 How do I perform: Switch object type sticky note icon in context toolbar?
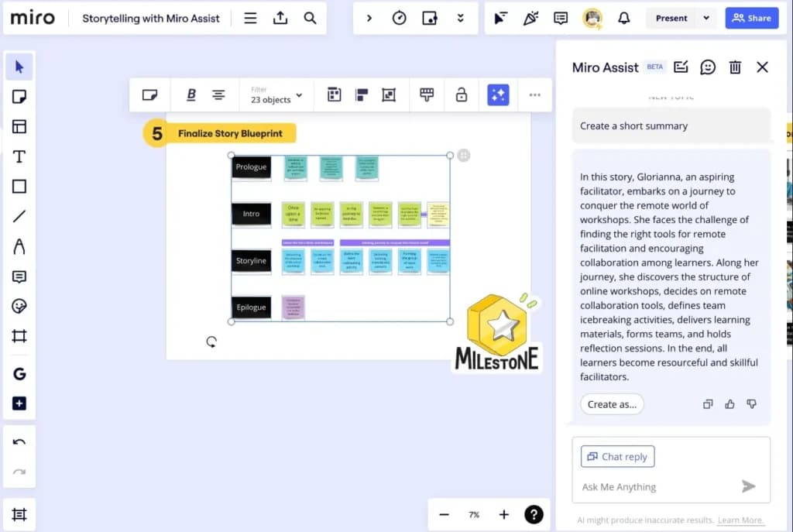[x=149, y=94]
